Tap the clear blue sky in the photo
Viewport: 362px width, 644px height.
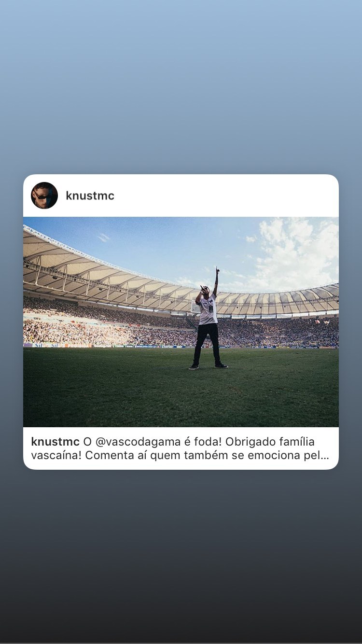[x=145, y=241]
